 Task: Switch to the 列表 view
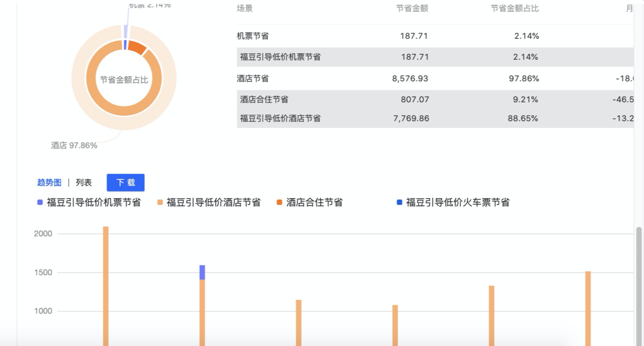84,183
